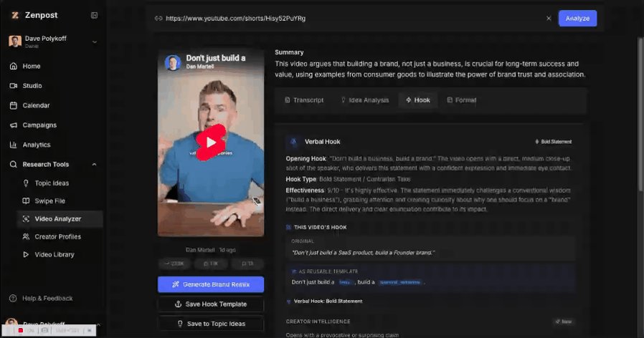Click Save Hook Template button

point(211,304)
